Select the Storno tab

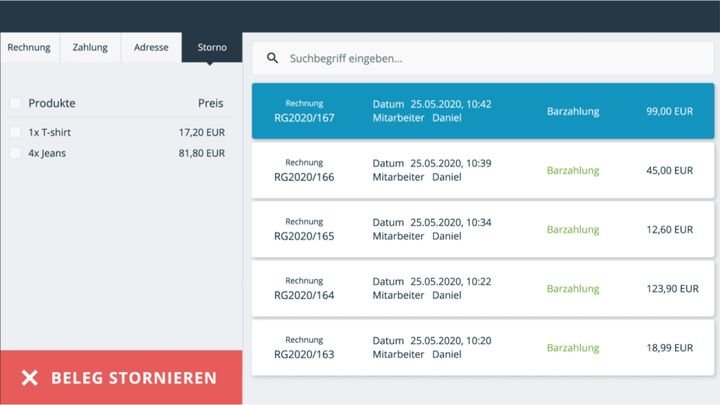coord(212,47)
